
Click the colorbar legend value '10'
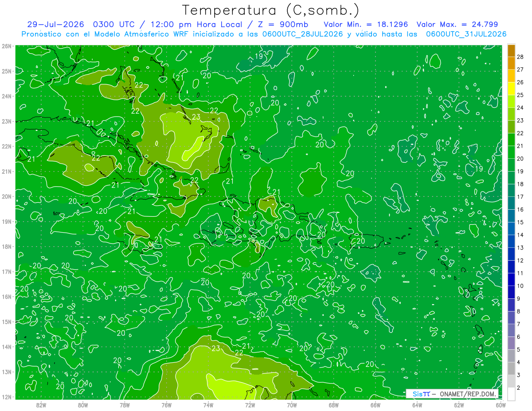(520, 286)
